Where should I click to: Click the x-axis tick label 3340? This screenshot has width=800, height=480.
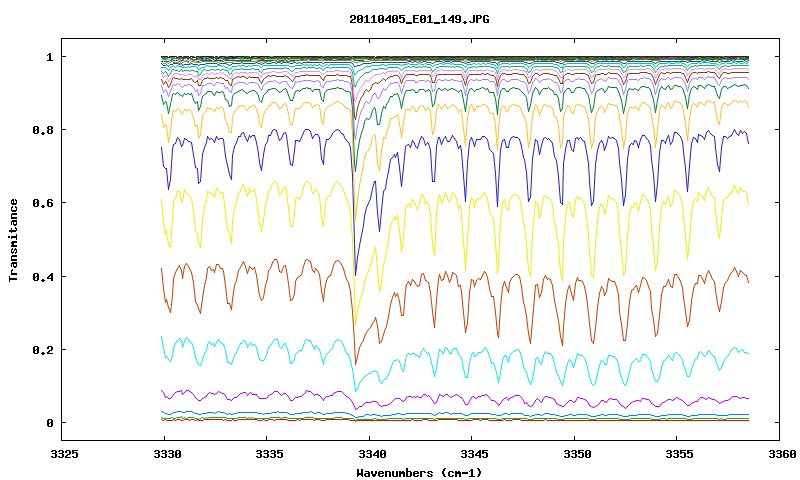coord(372,454)
